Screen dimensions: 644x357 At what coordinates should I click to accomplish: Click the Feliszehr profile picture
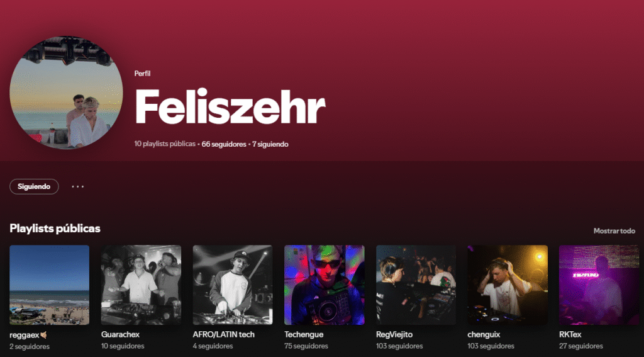pyautogui.click(x=66, y=93)
